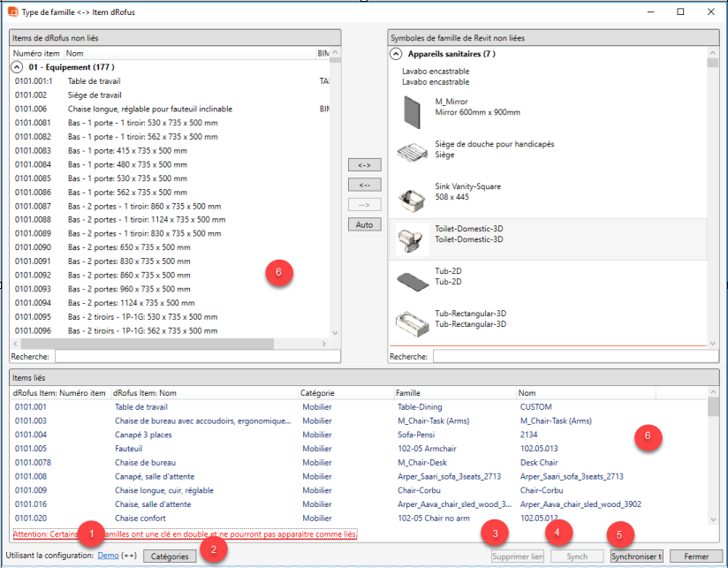This screenshot has height=568, width=728.
Task: Select the Tub-2D family icon
Action: (x=413, y=279)
